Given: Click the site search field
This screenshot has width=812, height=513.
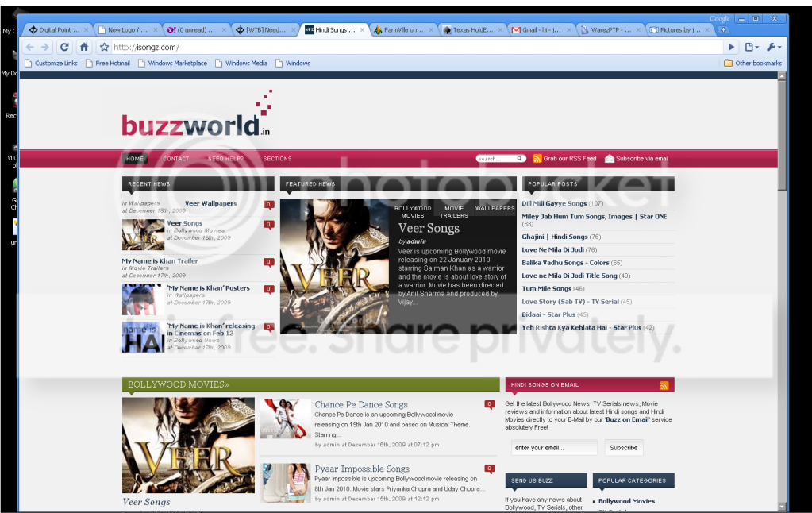Looking at the screenshot, I should (x=496, y=159).
